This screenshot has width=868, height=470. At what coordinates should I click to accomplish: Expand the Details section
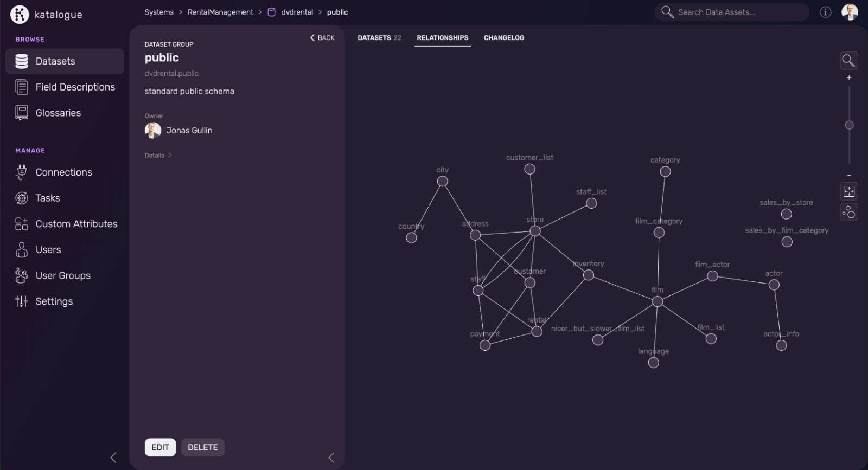coord(158,156)
